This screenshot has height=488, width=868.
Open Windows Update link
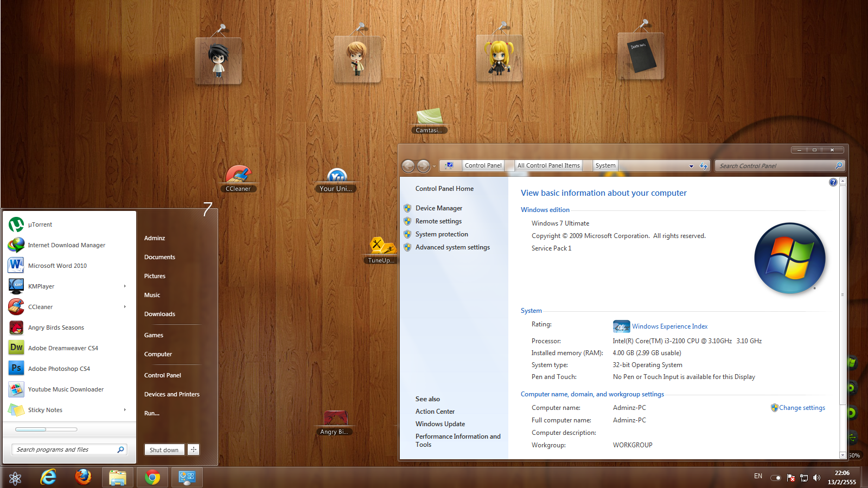tap(440, 424)
